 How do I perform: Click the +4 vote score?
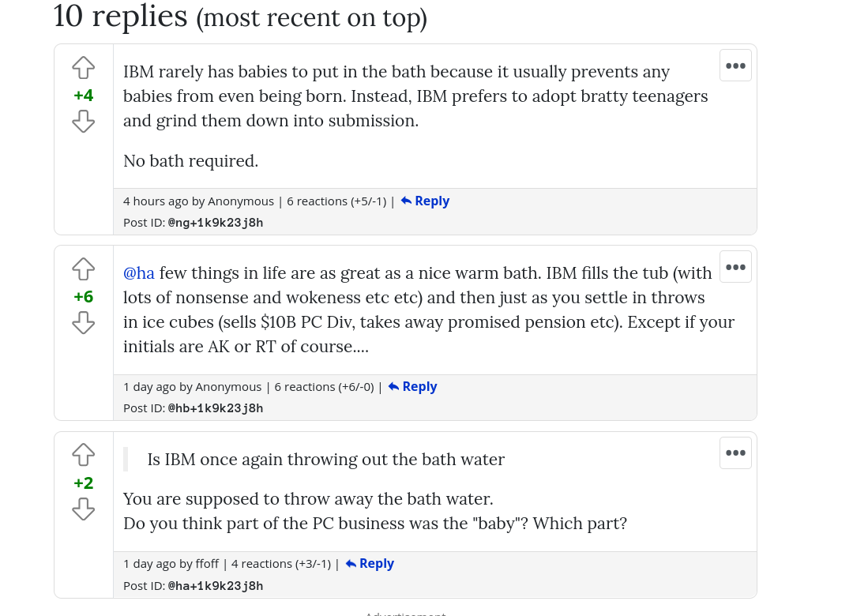(83, 96)
